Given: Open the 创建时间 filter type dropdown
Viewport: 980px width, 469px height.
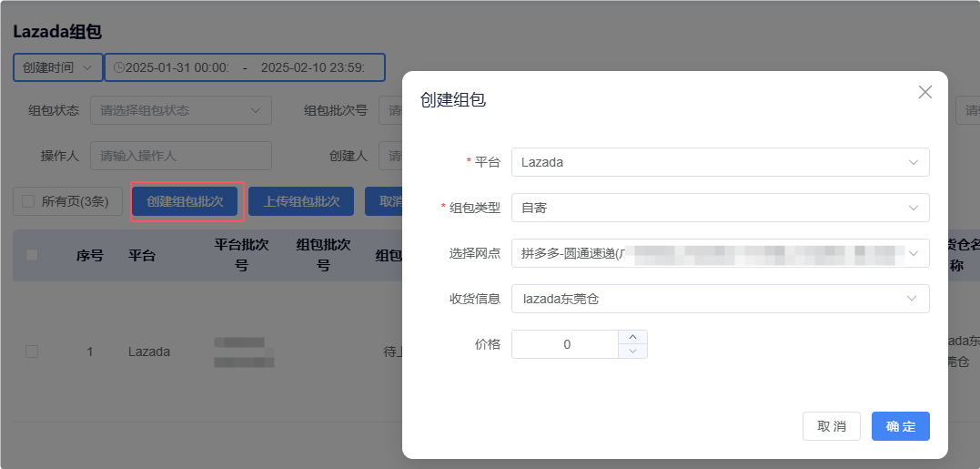Looking at the screenshot, I should (57, 67).
